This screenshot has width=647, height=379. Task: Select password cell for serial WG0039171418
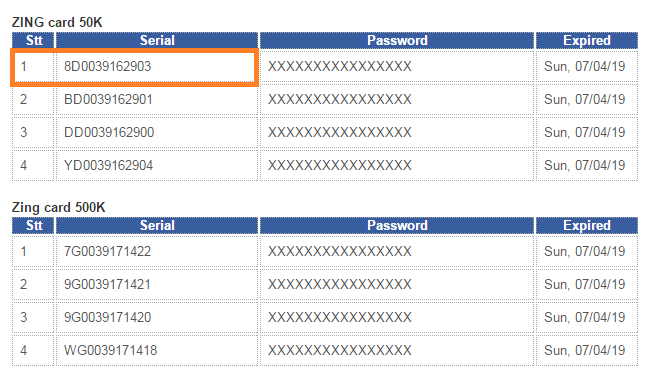(x=397, y=350)
